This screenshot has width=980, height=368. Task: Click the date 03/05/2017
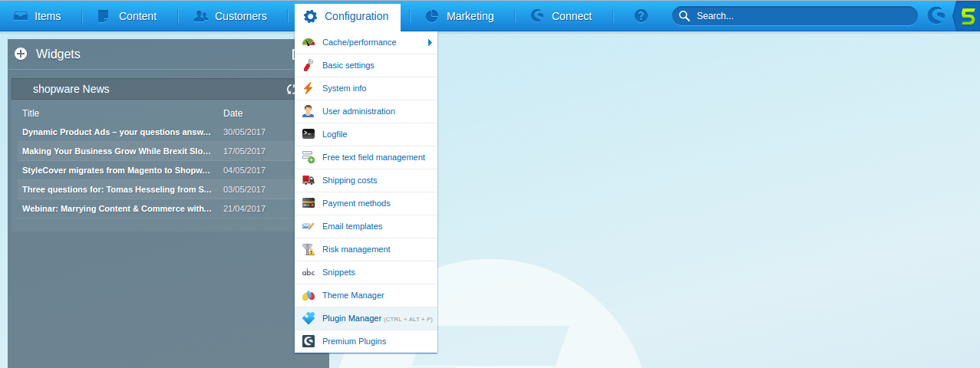pyautogui.click(x=244, y=189)
